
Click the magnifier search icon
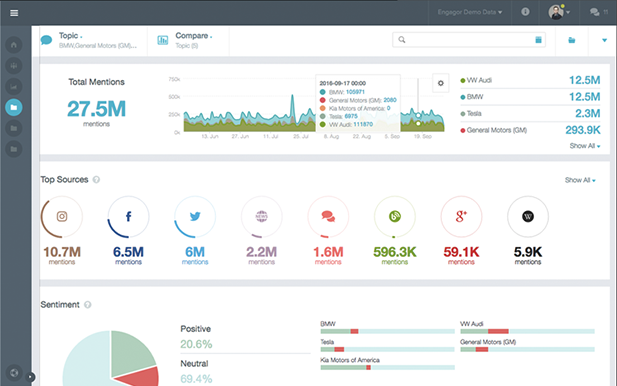(x=402, y=40)
